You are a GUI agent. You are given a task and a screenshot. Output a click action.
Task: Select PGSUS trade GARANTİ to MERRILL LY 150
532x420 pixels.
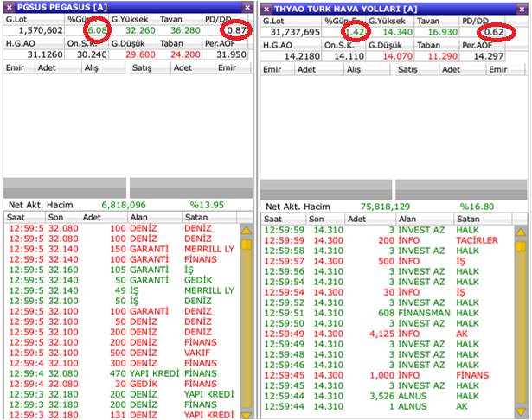click(x=122, y=249)
